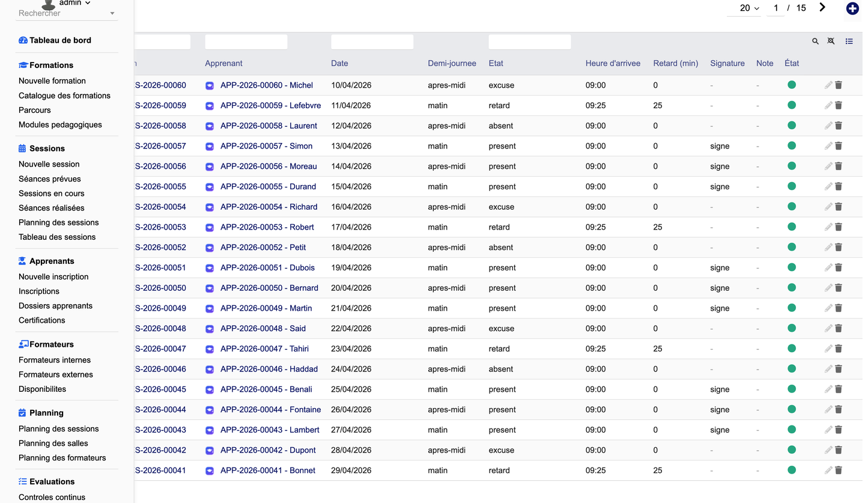Open Catalogue des formations link
Screen dimensions: 868x503
(64, 96)
